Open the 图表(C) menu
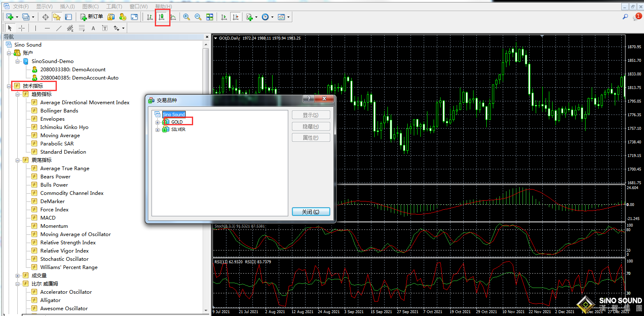Image resolution: width=644 pixels, height=316 pixels. point(90,7)
